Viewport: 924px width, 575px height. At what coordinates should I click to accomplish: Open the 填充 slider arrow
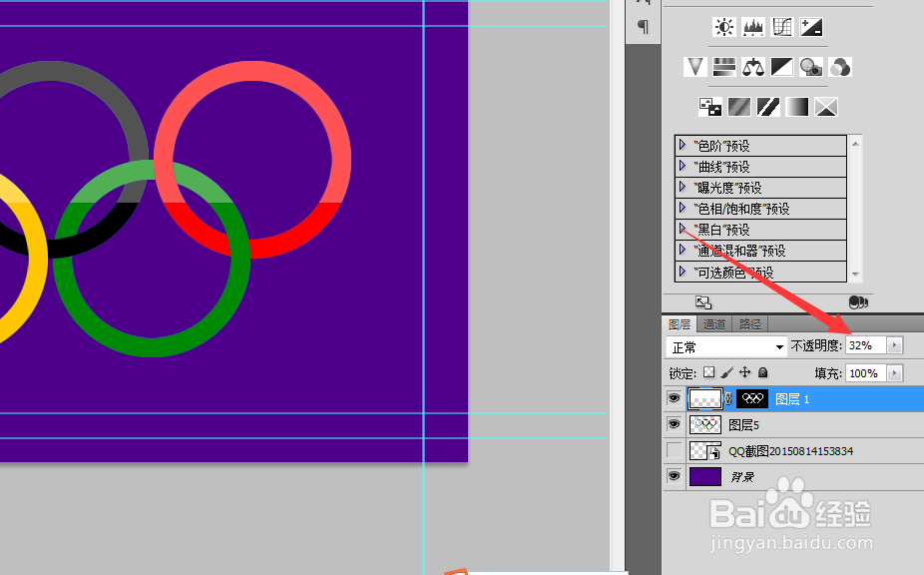point(894,373)
